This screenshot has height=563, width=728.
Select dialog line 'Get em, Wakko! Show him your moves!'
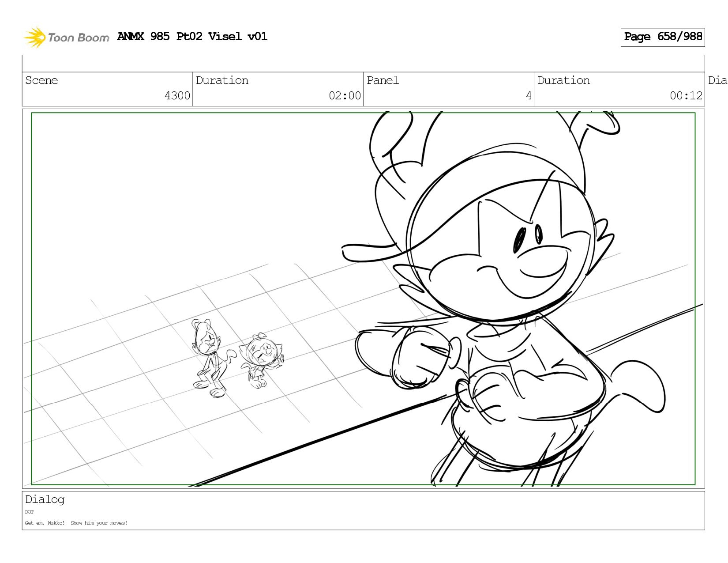point(76,523)
